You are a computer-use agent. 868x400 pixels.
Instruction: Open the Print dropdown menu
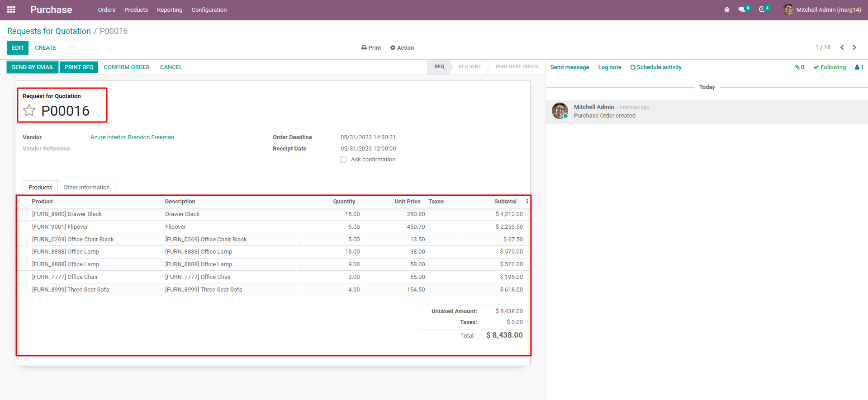(x=371, y=48)
